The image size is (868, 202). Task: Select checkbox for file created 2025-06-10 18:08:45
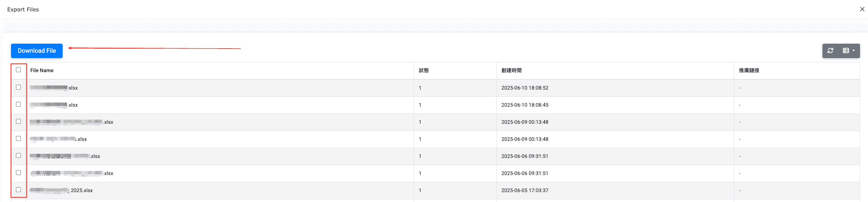pos(18,104)
